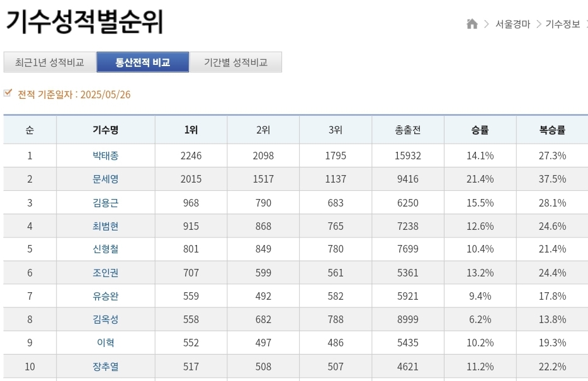Go to 서울경마 in breadcrumb
The height and width of the screenshot is (381, 588).
pos(512,24)
